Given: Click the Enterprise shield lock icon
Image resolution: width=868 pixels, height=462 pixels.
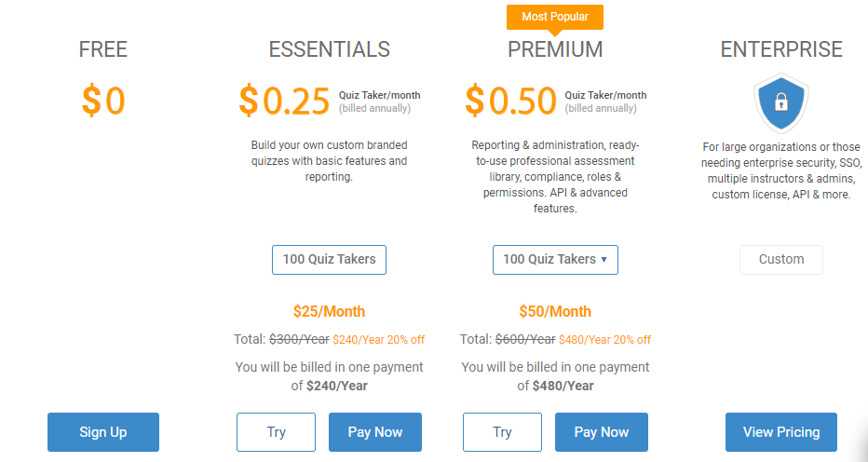Looking at the screenshot, I should (781, 103).
